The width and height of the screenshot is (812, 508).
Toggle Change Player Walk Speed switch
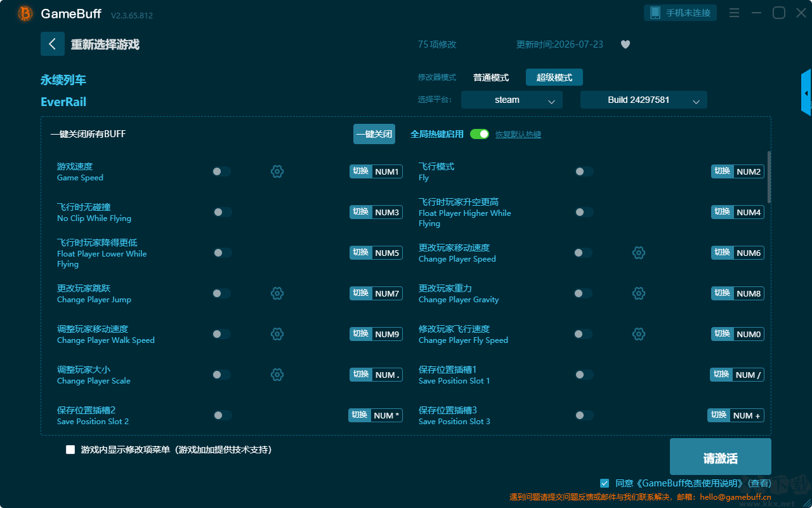(221, 334)
